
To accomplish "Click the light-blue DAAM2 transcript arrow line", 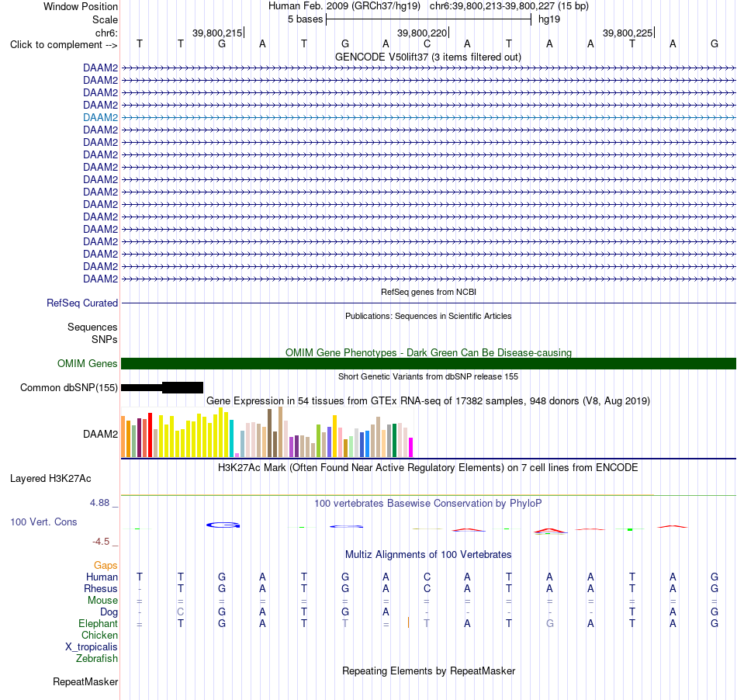I will point(428,117).
